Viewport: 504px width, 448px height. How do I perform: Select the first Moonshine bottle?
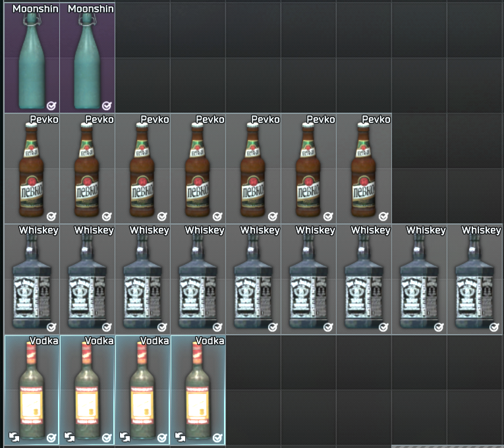pyautogui.click(x=32, y=57)
